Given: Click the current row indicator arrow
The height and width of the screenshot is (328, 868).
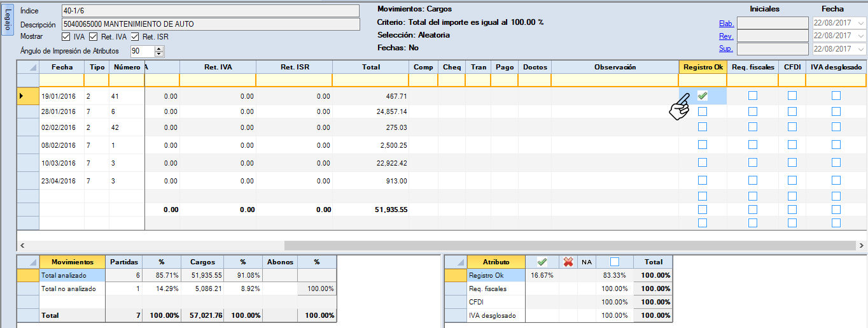Looking at the screenshot, I should click(22, 96).
